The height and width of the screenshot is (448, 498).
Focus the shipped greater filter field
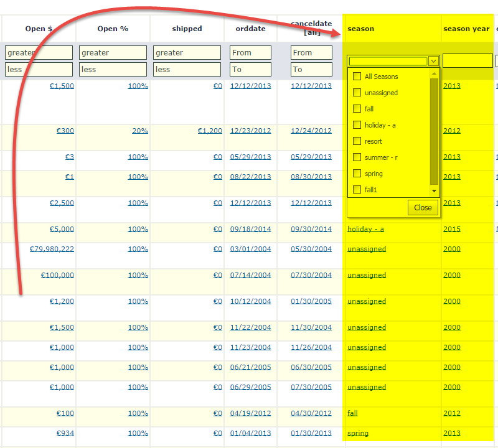pyautogui.click(x=187, y=52)
